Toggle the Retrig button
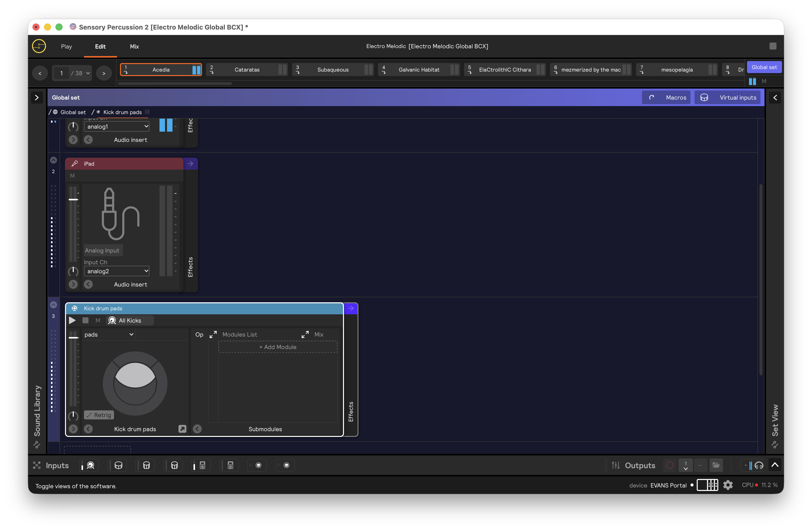Screen dimensions: 812x531 99,415
